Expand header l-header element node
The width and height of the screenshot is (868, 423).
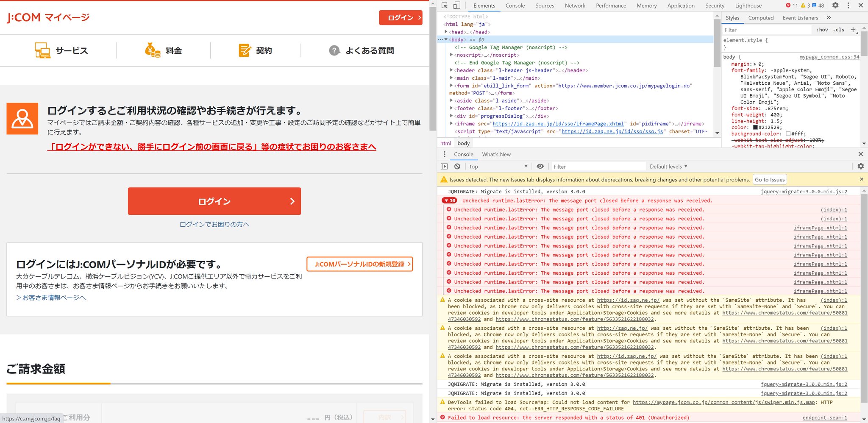(x=451, y=70)
